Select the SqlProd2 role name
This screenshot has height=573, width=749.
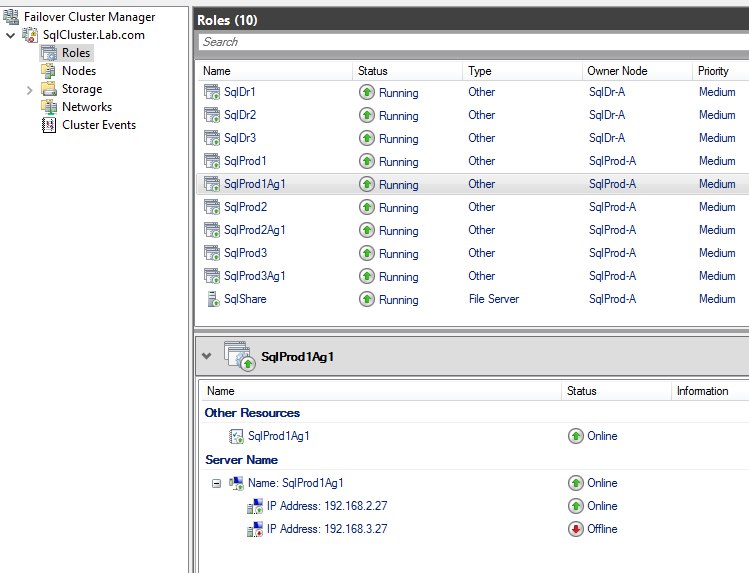[246, 207]
